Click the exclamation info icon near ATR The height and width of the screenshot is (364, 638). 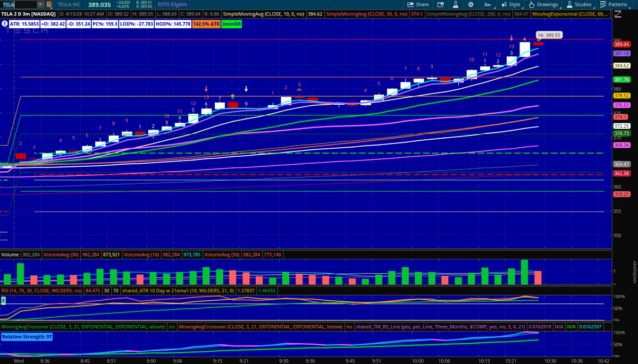coord(4,24)
